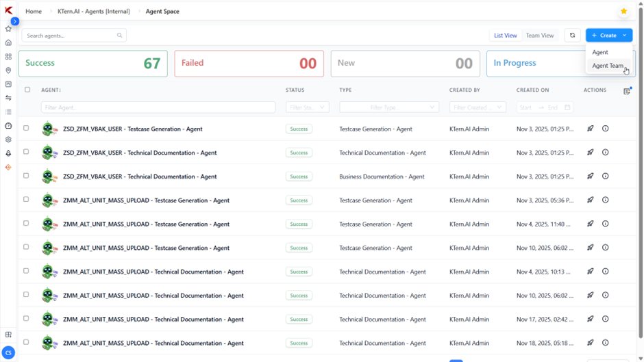
Task: Open the column settings icon next to Actions
Action: click(x=627, y=91)
